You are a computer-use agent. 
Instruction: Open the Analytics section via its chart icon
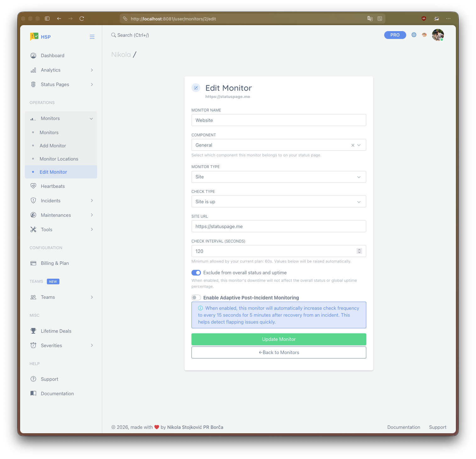coord(34,70)
